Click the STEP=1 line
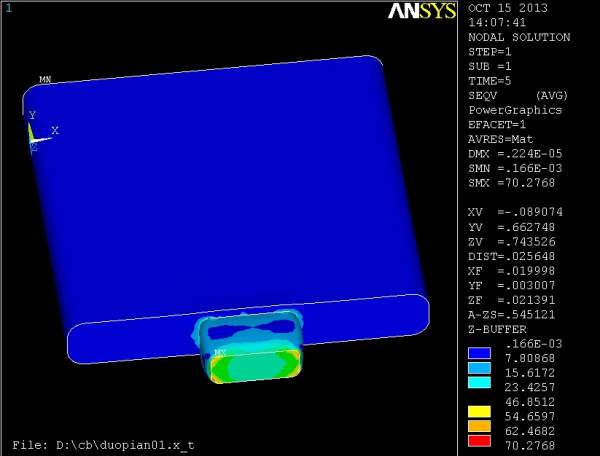This screenshot has width=600, height=456. coord(490,52)
